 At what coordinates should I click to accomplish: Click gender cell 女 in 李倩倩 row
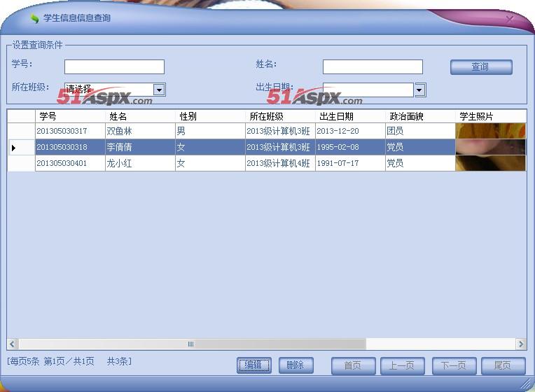[210, 147]
